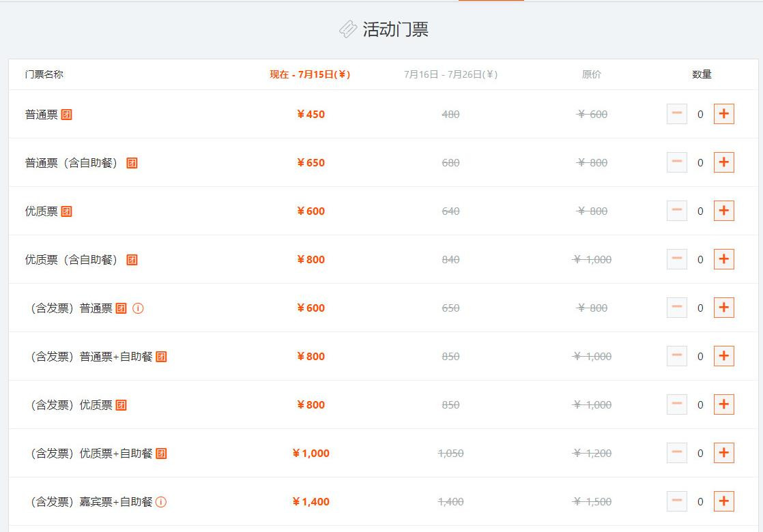This screenshot has height=532, width=763.
Task: Click the ticket icon beside 活动门票 title
Action: pos(348,29)
